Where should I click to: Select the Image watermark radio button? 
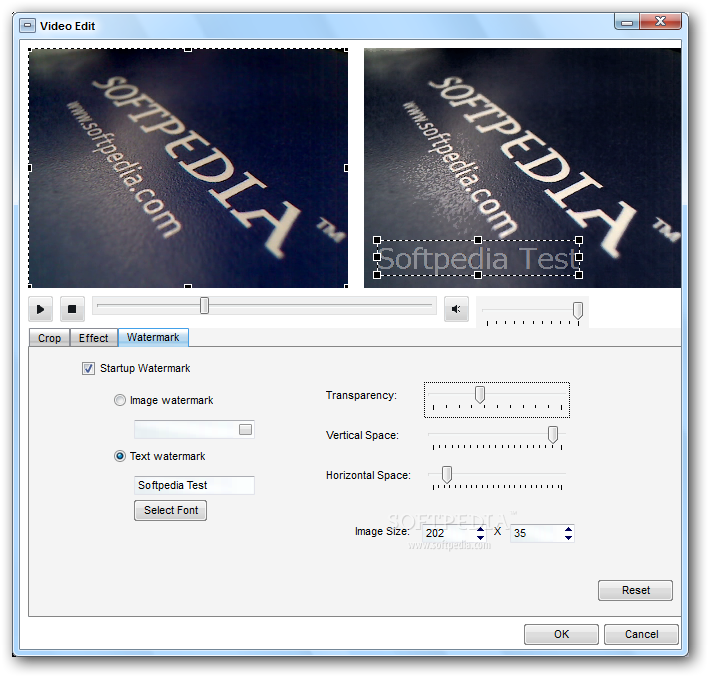point(119,400)
